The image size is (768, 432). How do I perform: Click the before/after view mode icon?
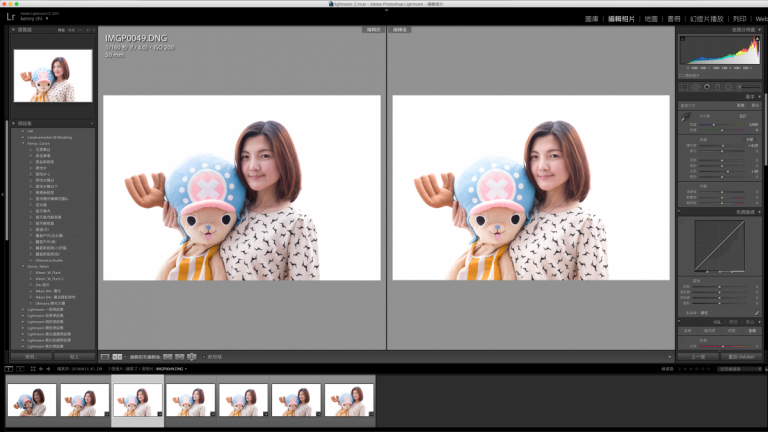pyautogui.click(x=117, y=356)
